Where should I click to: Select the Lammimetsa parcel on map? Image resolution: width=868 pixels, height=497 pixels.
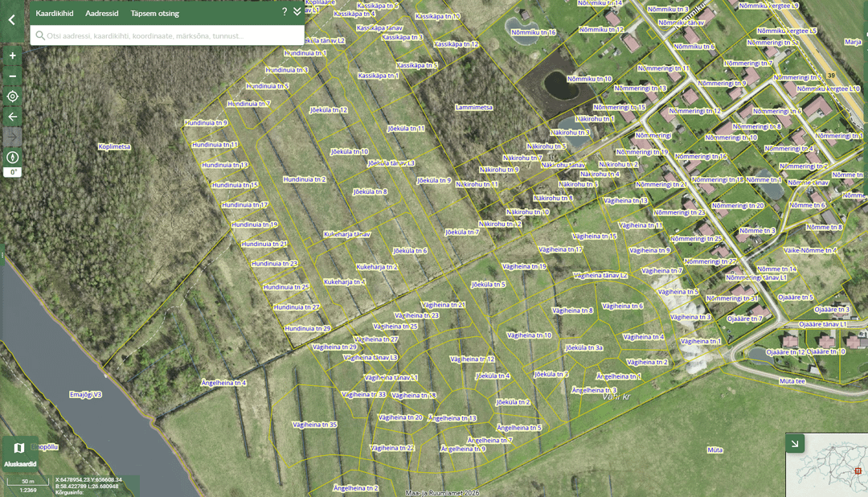[473, 107]
